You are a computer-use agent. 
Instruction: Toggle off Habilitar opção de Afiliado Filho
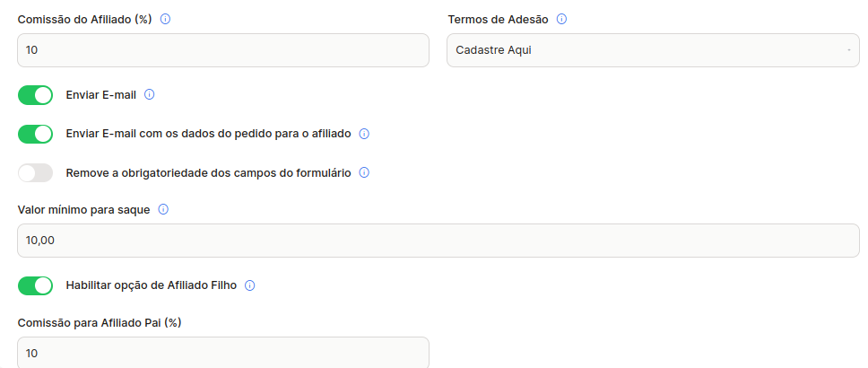(x=36, y=286)
